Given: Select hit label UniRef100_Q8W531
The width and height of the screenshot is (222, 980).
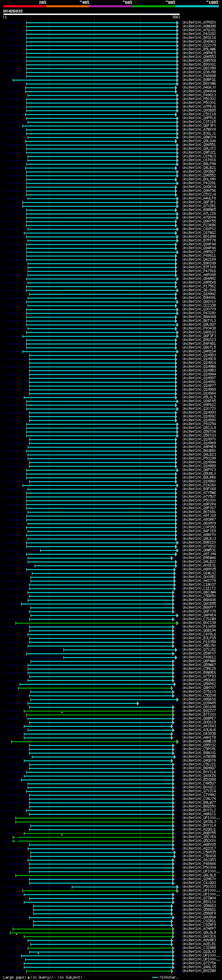Looking at the screenshot, I should 199,550.
